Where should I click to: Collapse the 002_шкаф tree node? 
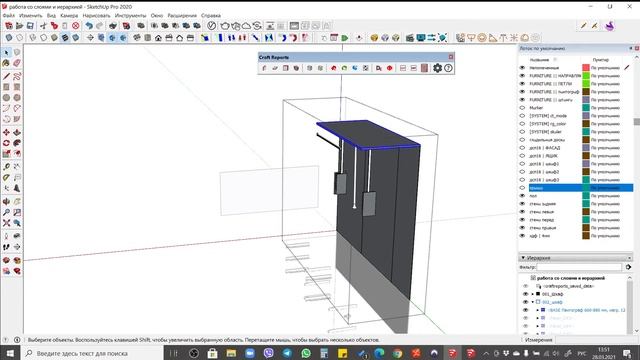(533, 302)
